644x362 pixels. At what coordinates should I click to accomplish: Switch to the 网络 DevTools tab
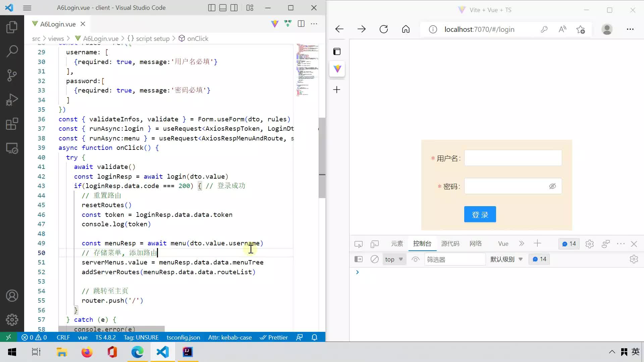pyautogui.click(x=476, y=244)
